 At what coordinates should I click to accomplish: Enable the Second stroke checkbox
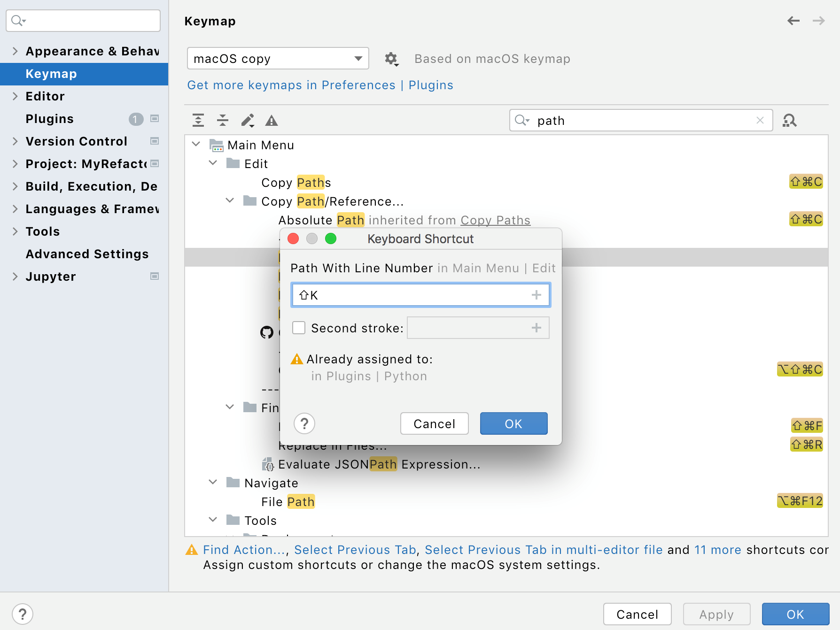[298, 328]
